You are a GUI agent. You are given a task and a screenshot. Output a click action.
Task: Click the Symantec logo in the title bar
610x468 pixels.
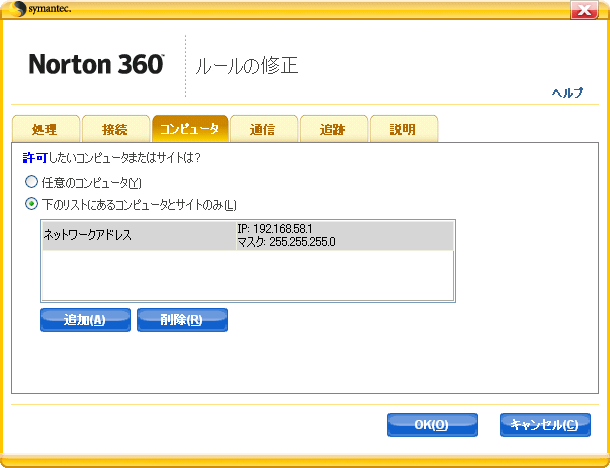[42, 9]
